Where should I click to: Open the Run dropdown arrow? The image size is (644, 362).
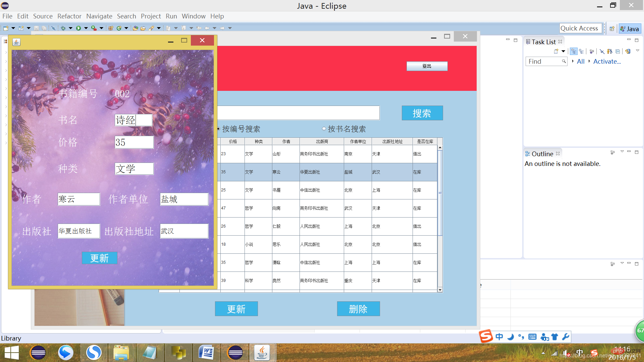pyautogui.click(x=86, y=28)
